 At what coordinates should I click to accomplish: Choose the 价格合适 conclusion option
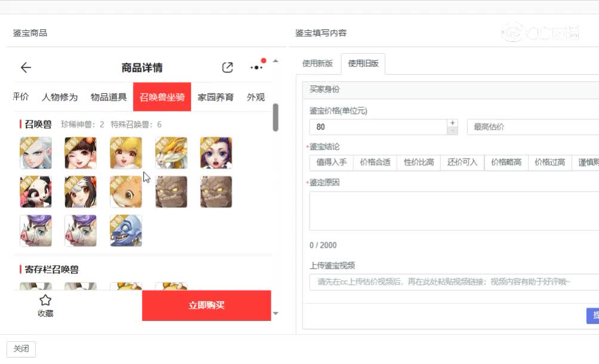click(x=375, y=162)
